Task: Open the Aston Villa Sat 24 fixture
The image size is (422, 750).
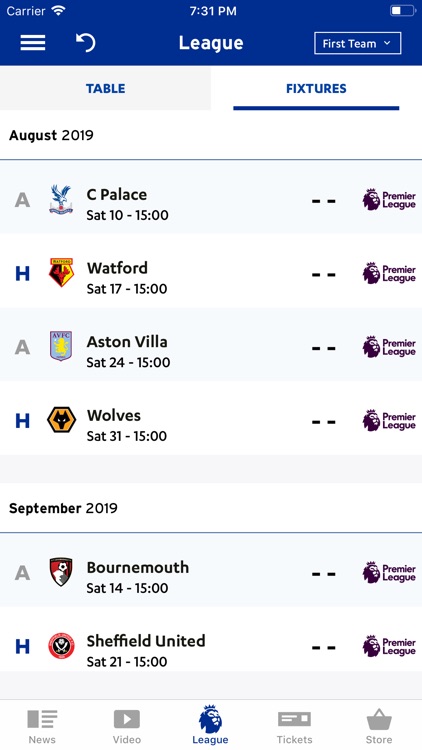Action: point(211,345)
